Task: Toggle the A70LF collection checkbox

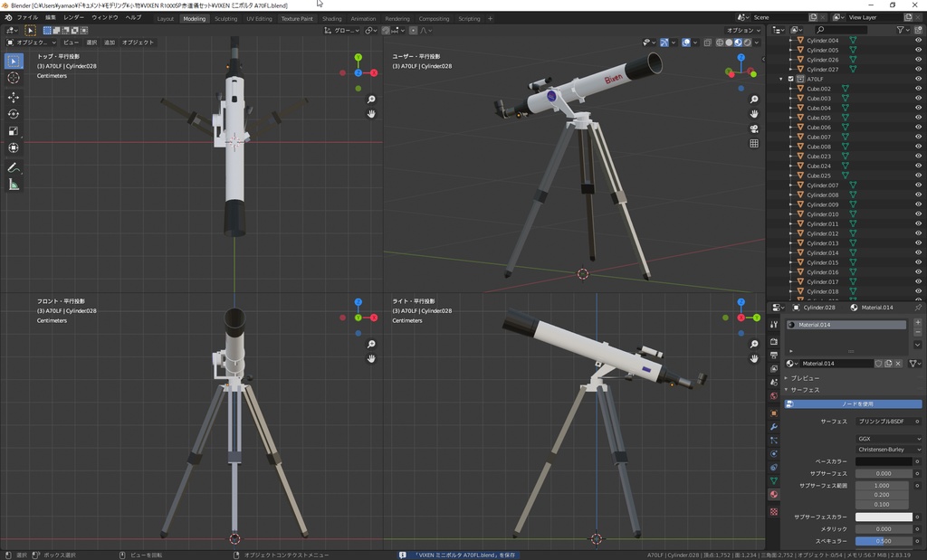Action: coord(790,79)
